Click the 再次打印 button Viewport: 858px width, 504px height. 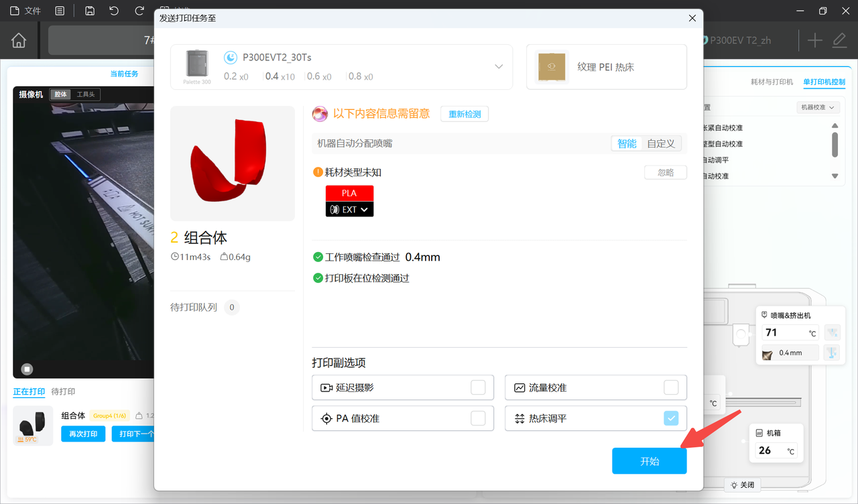(84, 434)
